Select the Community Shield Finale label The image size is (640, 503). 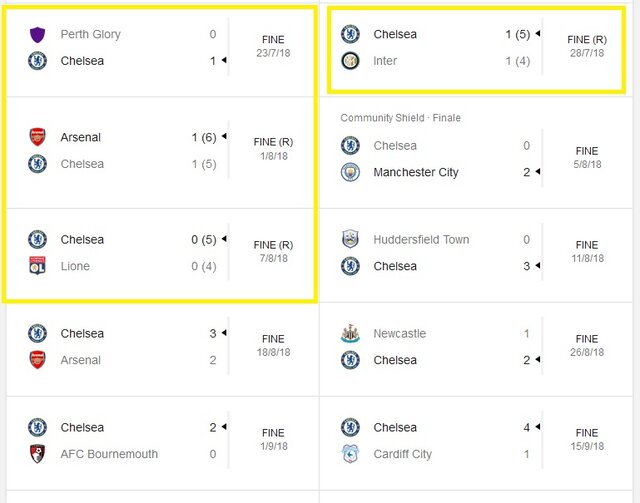pyautogui.click(x=400, y=118)
